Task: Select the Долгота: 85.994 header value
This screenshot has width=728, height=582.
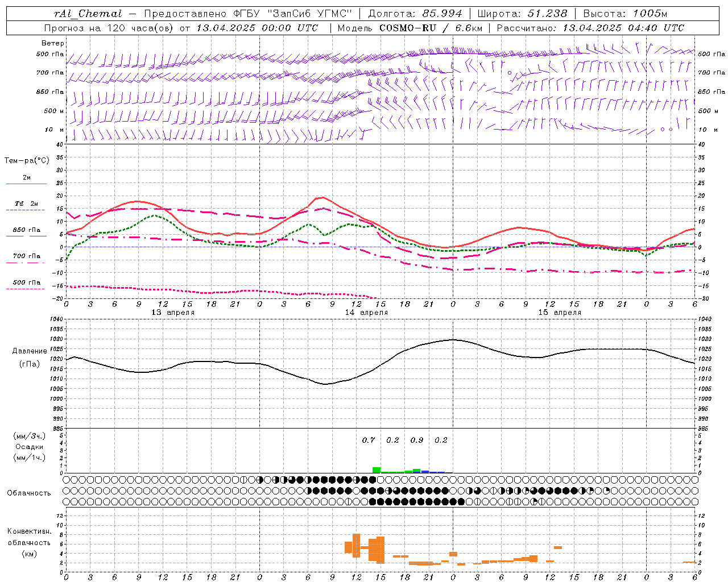Action: tap(416, 14)
